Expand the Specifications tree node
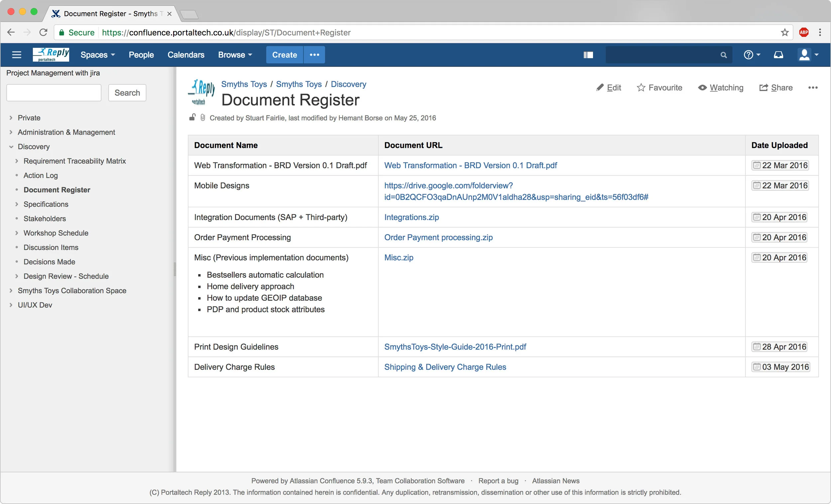The height and width of the screenshot is (504, 831). (x=17, y=204)
